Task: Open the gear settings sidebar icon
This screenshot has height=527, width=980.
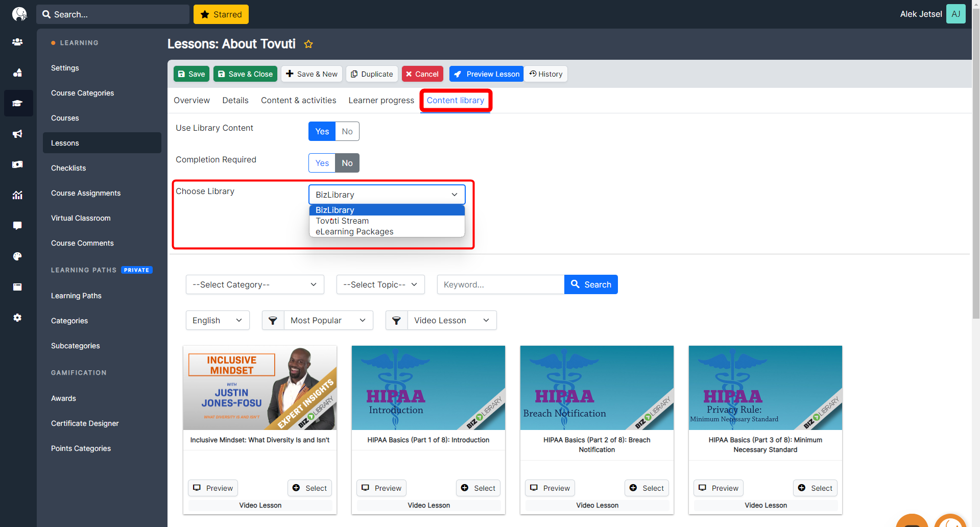Action: [x=17, y=318]
